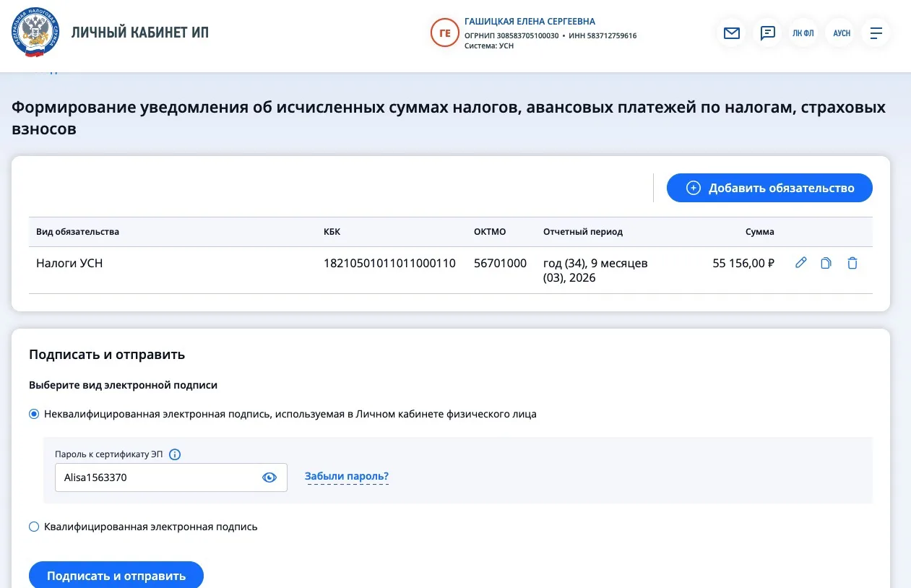Click KBK value 18210501011011000110
Image resolution: width=911 pixels, height=588 pixels.
pyautogui.click(x=389, y=264)
